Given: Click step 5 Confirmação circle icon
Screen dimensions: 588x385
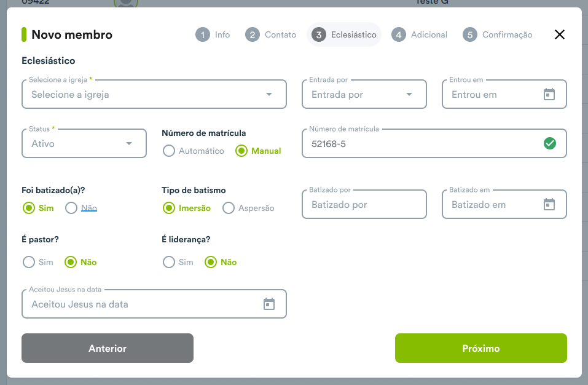Looking at the screenshot, I should pos(470,35).
